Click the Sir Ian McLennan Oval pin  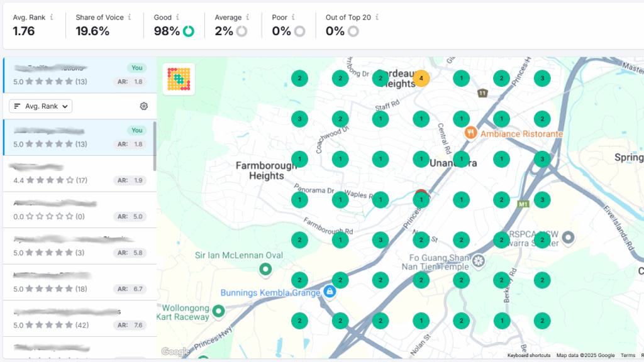click(265, 270)
